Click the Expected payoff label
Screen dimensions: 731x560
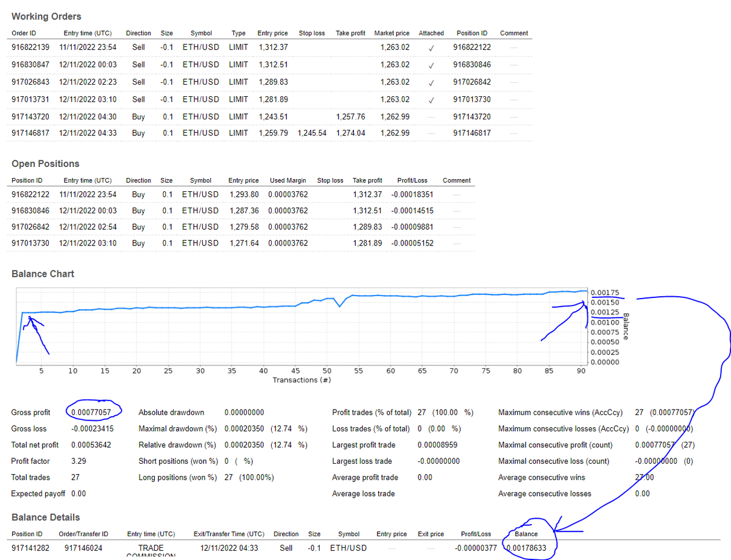pyautogui.click(x=38, y=494)
